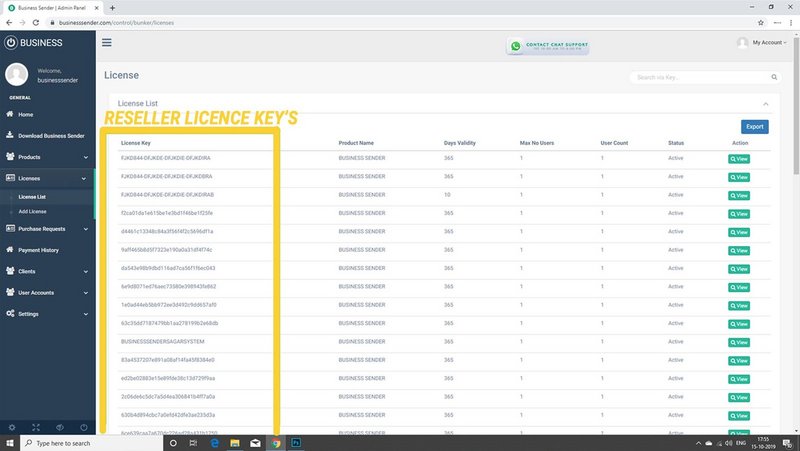Click the Status column header

pyautogui.click(x=676, y=143)
